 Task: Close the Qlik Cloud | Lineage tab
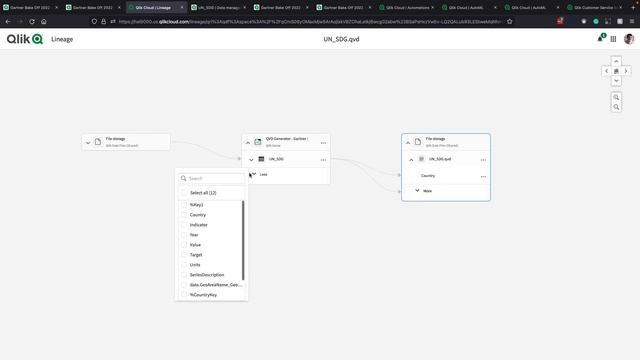182,7
